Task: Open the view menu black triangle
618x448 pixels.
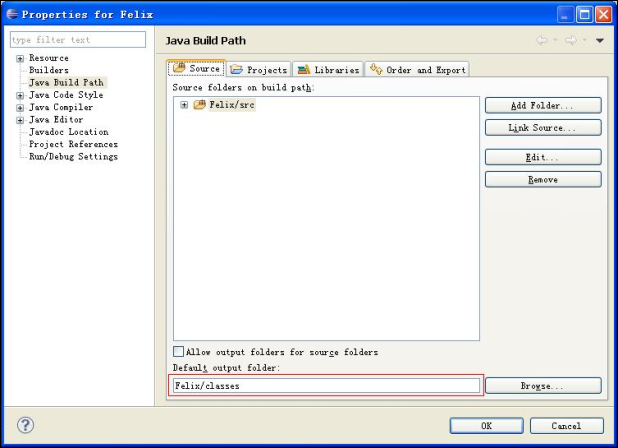Action: (599, 40)
